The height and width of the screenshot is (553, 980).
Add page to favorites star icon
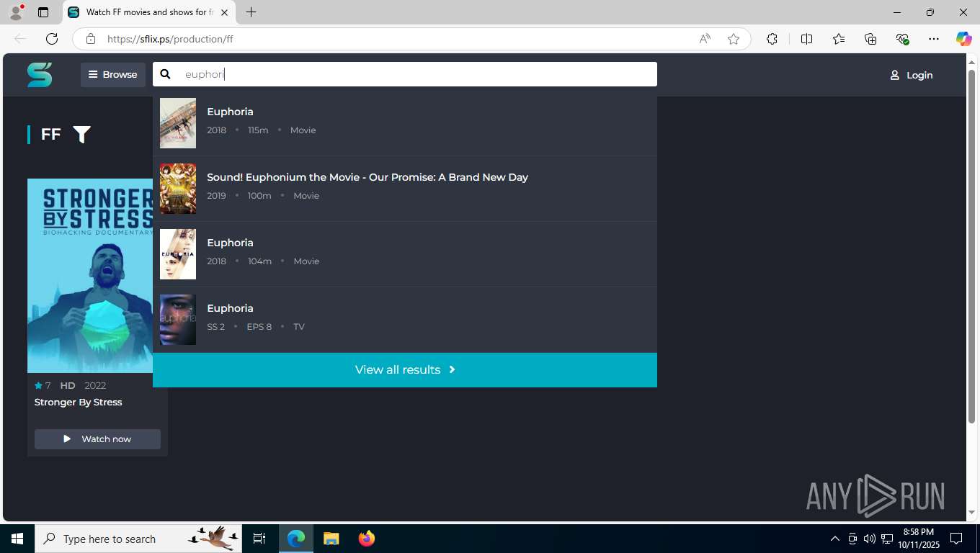pyautogui.click(x=734, y=39)
